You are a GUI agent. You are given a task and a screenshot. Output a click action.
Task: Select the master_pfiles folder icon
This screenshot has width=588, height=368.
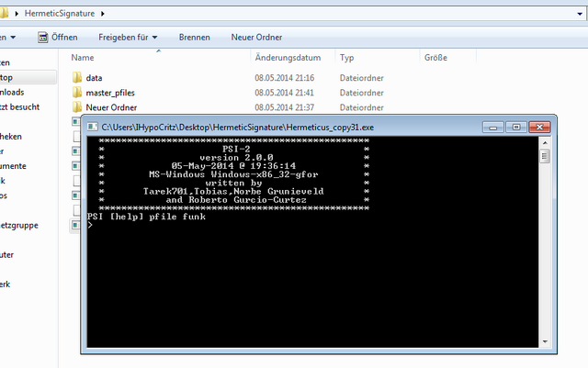coord(77,92)
